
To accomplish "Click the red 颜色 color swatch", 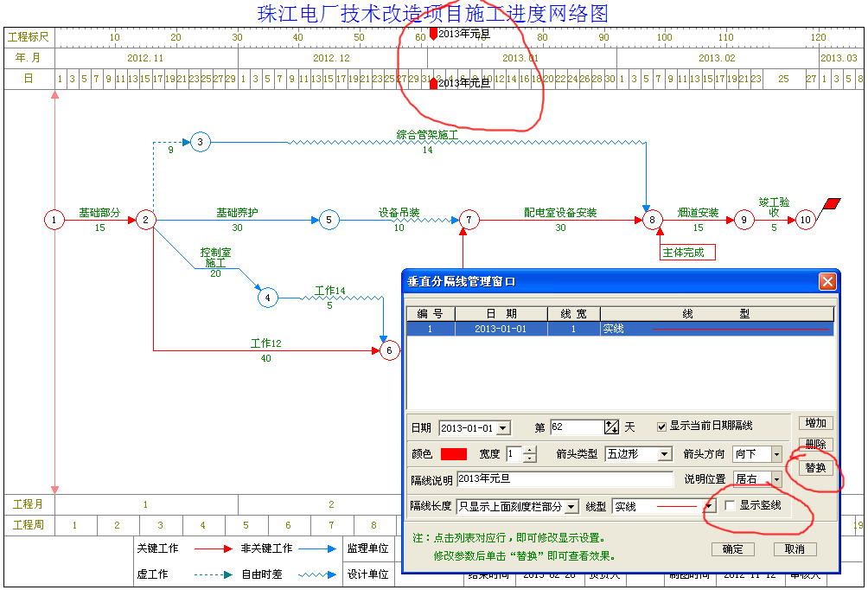I will [453, 454].
